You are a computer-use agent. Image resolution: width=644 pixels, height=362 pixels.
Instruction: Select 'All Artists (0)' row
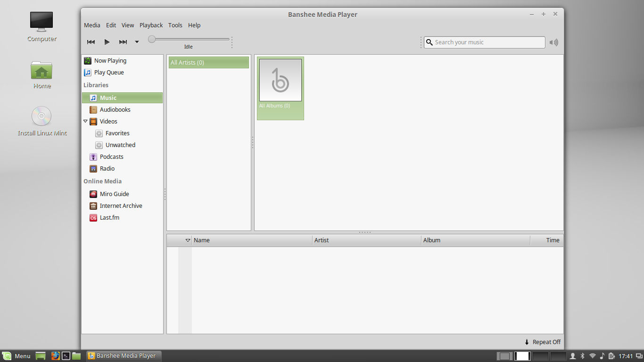tap(209, 63)
